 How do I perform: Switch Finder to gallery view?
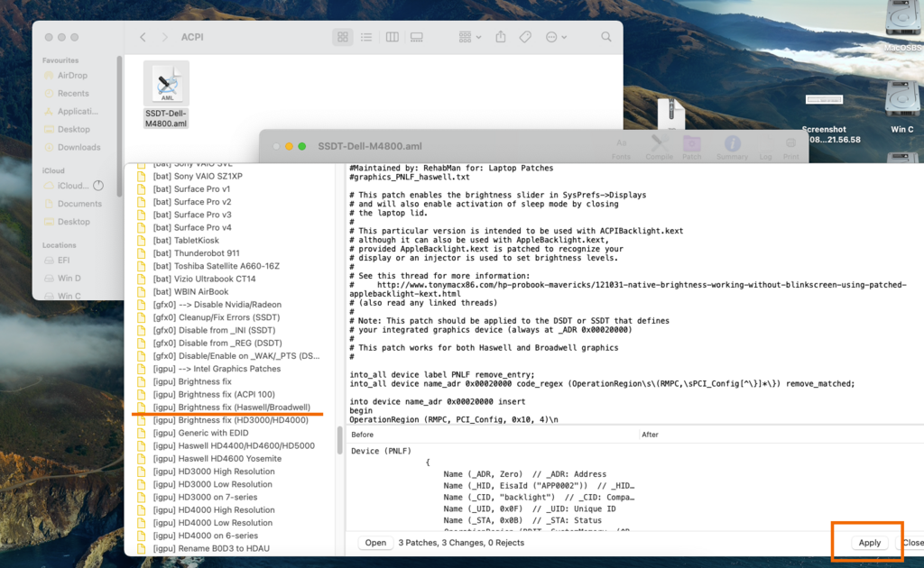point(416,37)
